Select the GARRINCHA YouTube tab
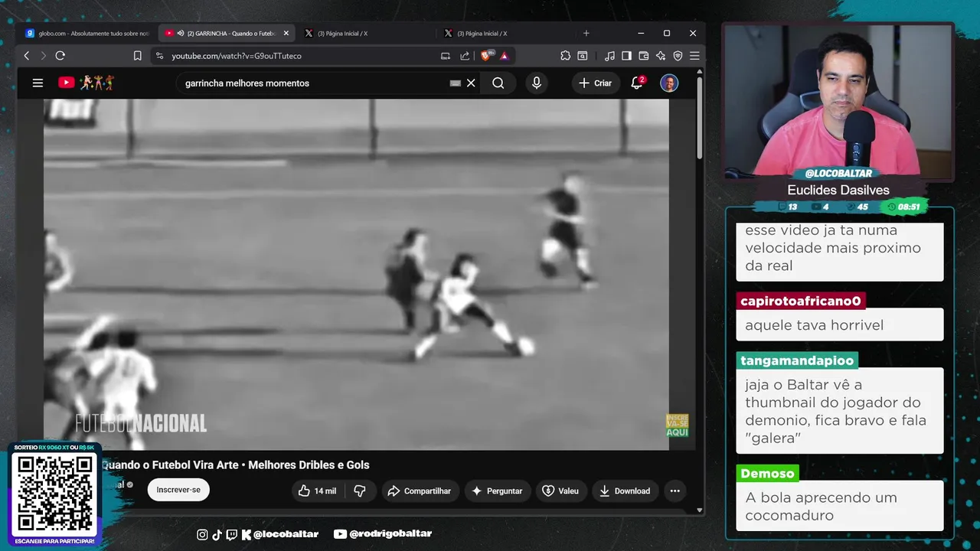 click(x=226, y=34)
